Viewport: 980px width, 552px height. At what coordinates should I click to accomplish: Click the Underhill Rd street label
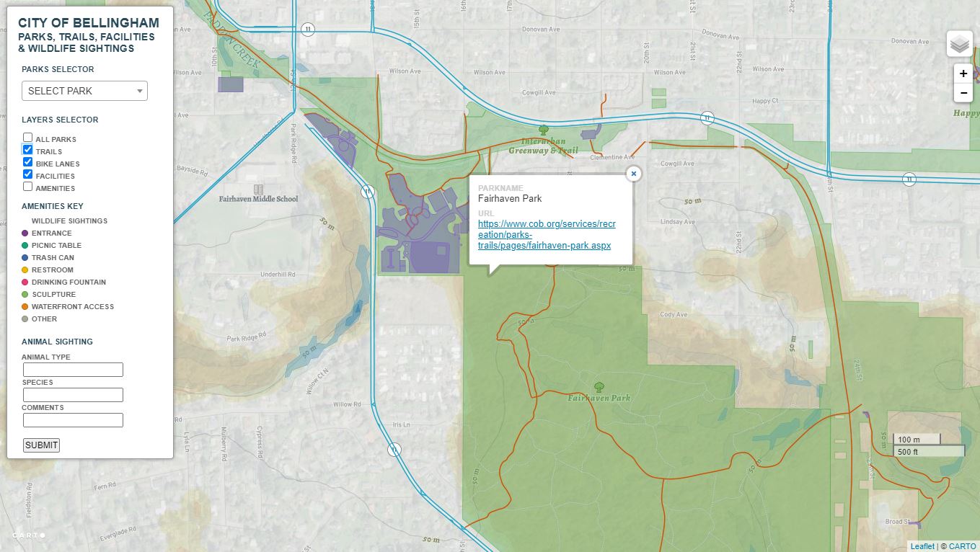[278, 275]
